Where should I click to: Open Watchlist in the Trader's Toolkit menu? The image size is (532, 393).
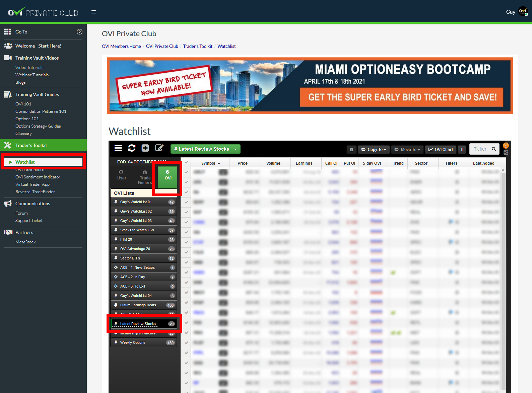pos(43,162)
